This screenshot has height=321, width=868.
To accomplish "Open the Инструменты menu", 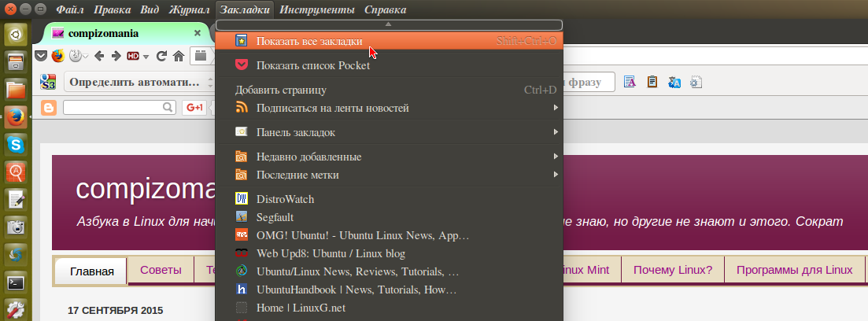I will (x=317, y=9).
